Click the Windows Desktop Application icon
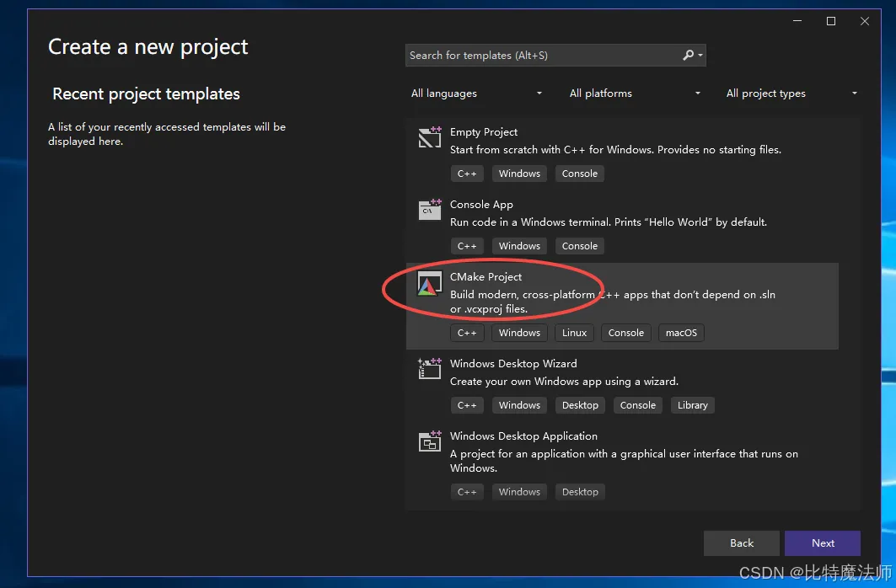 (x=430, y=441)
